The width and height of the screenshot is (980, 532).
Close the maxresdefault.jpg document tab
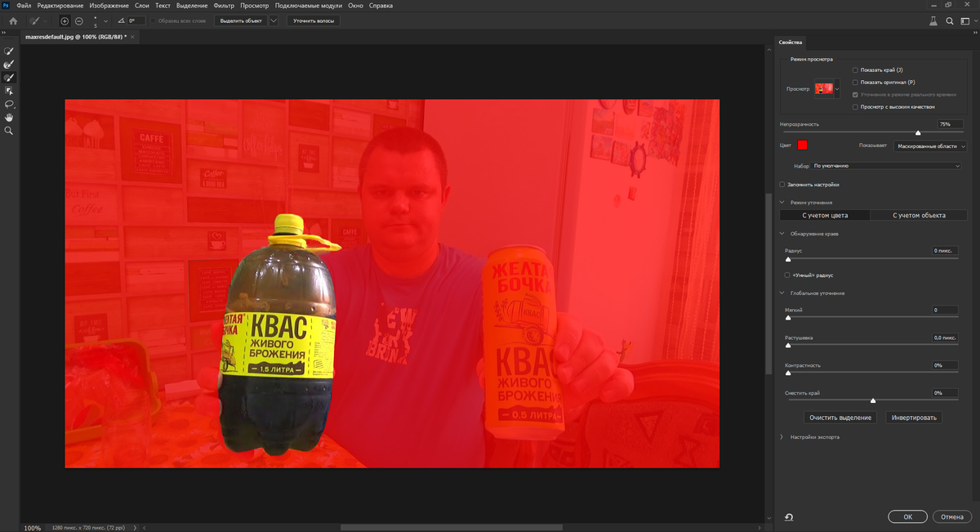click(x=133, y=38)
